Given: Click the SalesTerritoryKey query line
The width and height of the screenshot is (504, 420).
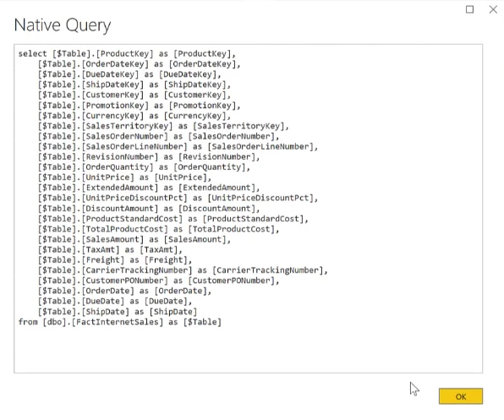Looking at the screenshot, I should click(x=163, y=126).
